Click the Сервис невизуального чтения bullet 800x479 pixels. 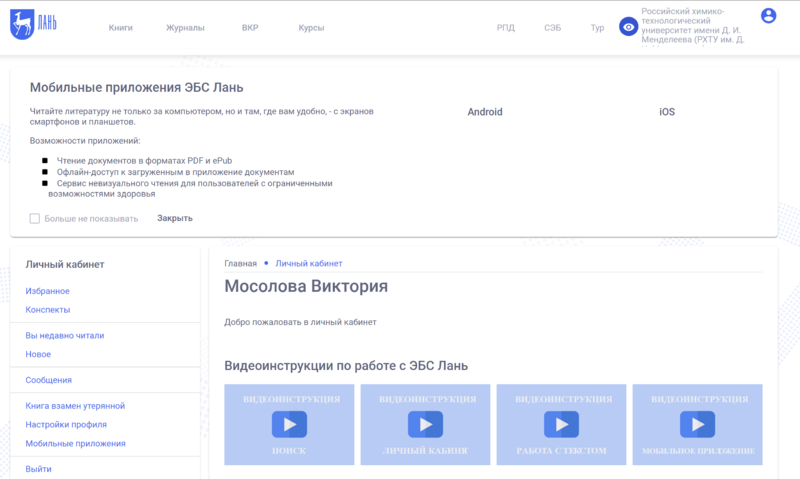click(x=190, y=188)
